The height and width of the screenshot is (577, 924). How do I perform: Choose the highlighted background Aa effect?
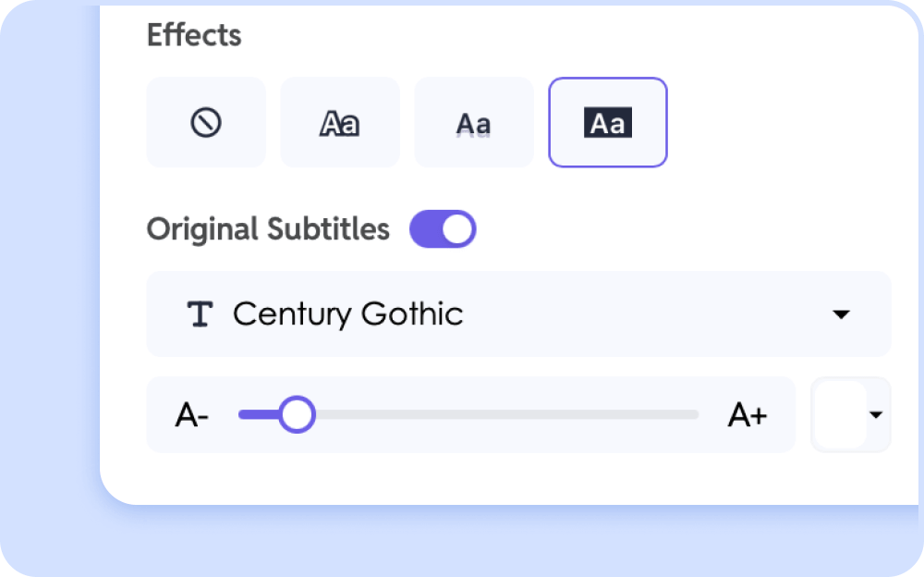(607, 123)
